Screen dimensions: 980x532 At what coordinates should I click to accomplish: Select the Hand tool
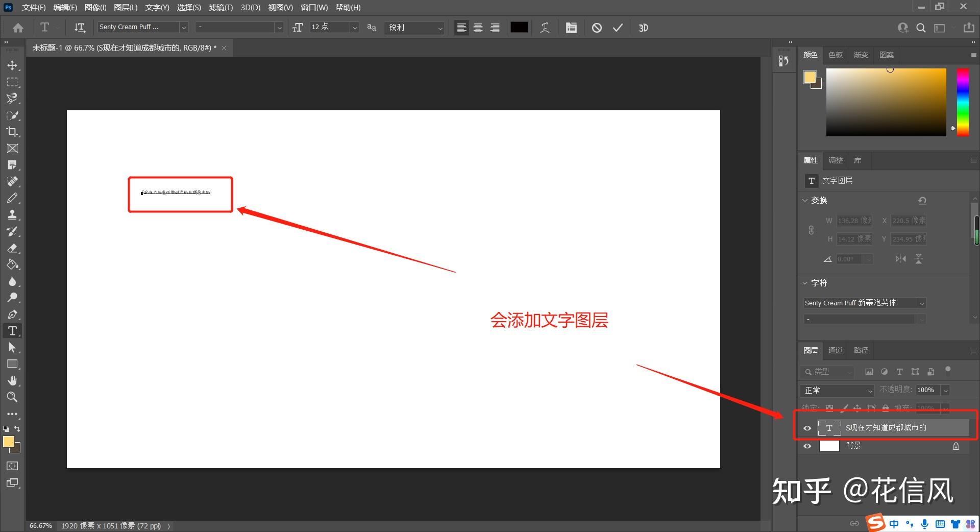(12, 381)
